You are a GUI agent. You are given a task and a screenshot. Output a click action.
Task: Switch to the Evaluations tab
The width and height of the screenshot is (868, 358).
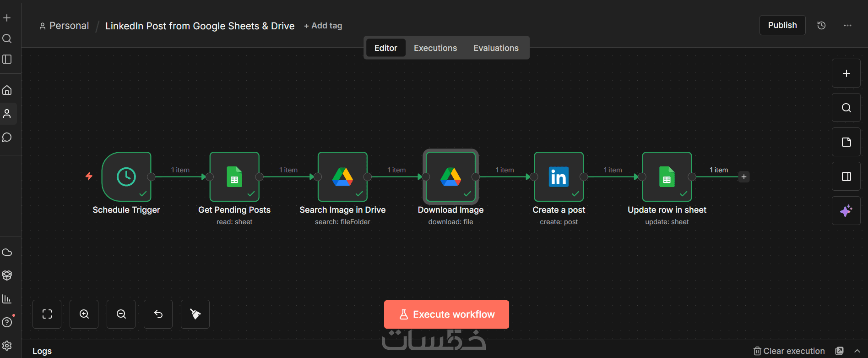(x=496, y=48)
